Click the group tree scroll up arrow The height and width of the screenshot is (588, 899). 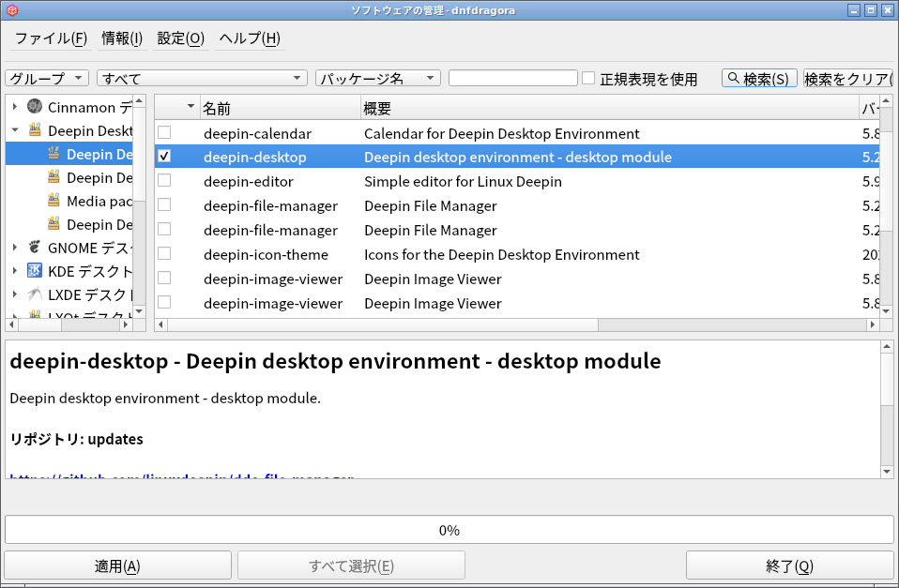tap(139, 101)
